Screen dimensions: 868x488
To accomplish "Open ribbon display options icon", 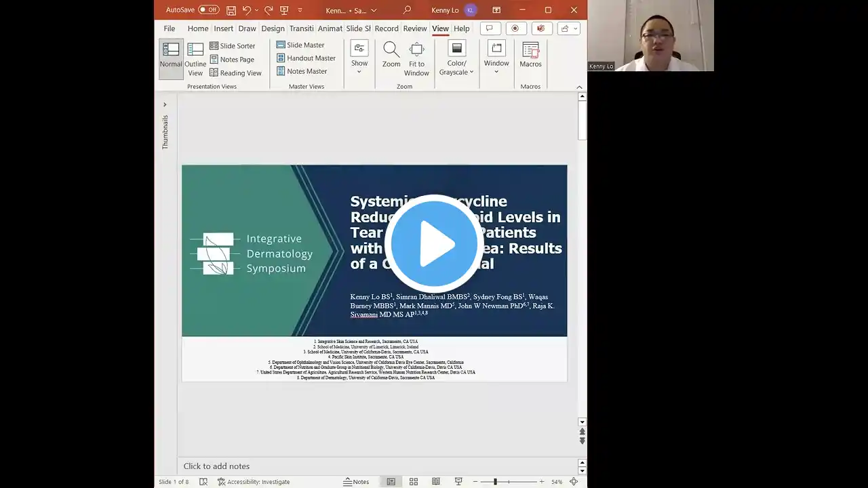I will click(x=496, y=10).
